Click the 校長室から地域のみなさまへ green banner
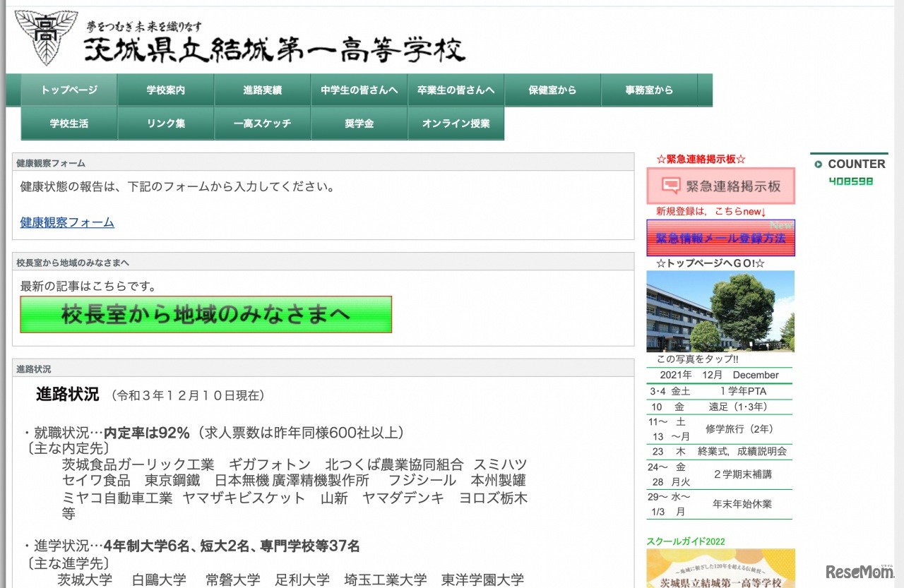 tap(204, 315)
